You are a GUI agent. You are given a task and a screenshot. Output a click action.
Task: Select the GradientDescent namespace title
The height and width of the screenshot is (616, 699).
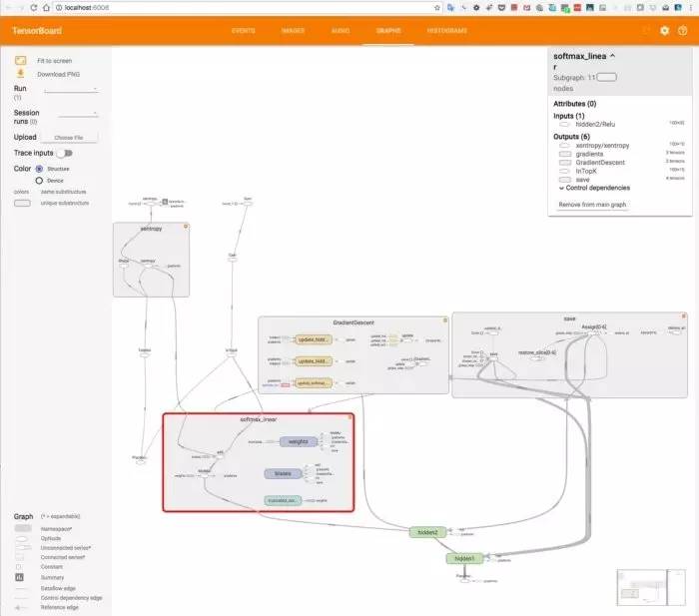[353, 322]
